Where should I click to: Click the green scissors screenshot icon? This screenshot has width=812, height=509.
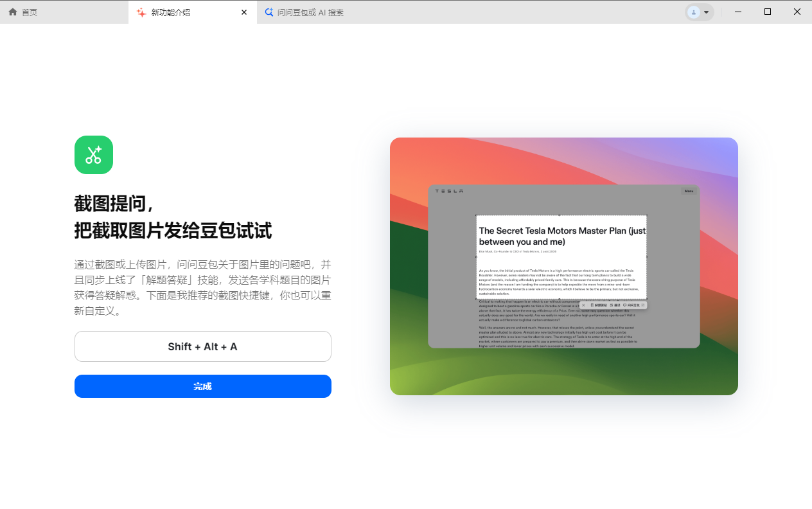93,155
